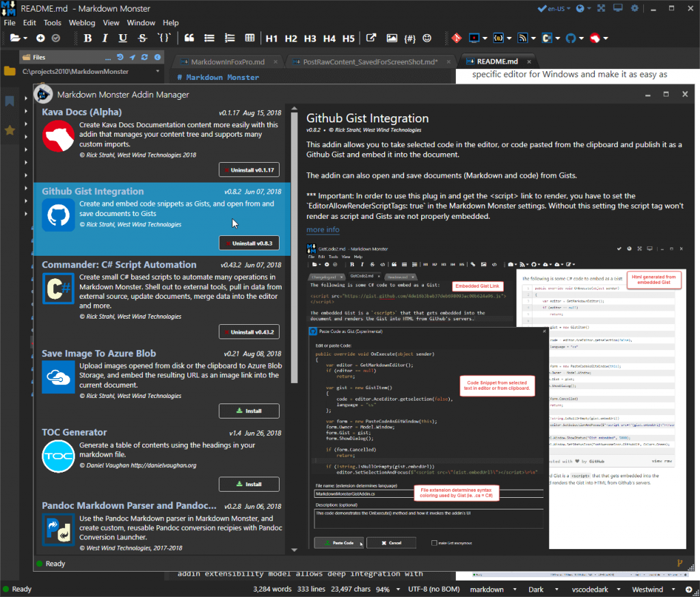The width and height of the screenshot is (700, 597).
Task: Open the Weblog post RSS icon
Action: point(522,38)
